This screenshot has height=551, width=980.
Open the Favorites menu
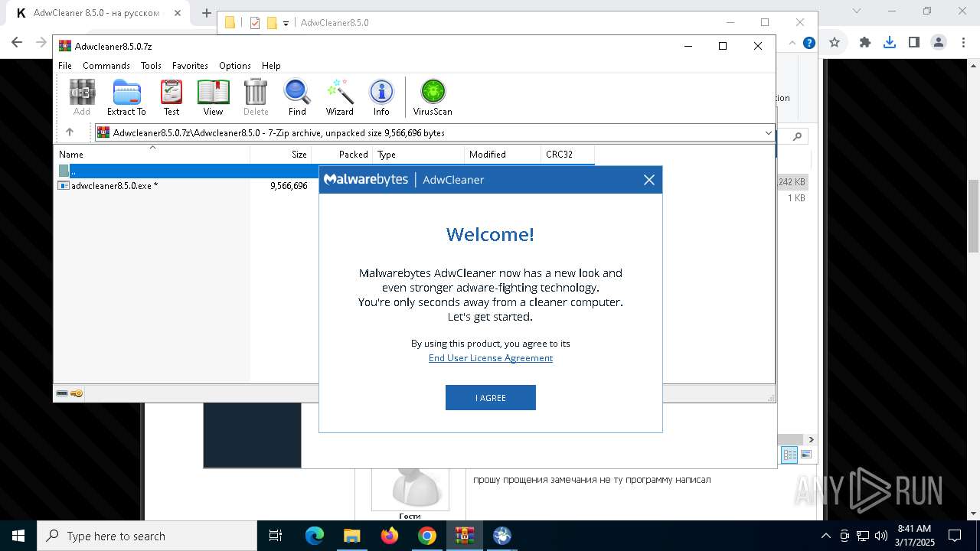pos(190,66)
